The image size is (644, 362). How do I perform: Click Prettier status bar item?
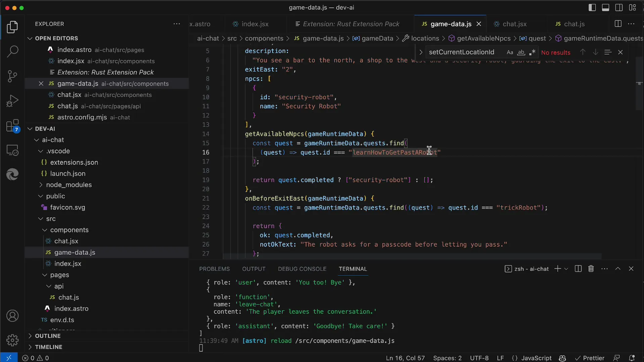590,358
